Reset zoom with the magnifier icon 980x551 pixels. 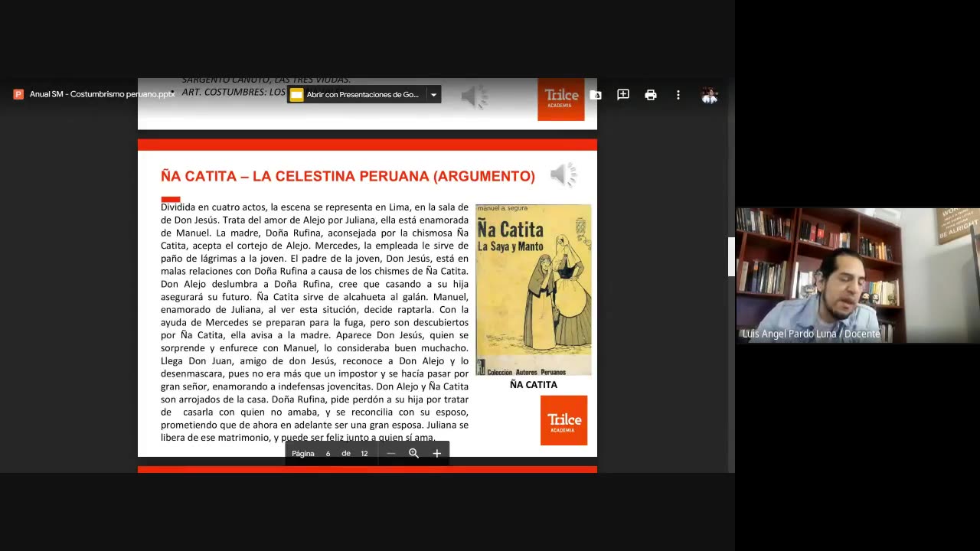click(414, 453)
